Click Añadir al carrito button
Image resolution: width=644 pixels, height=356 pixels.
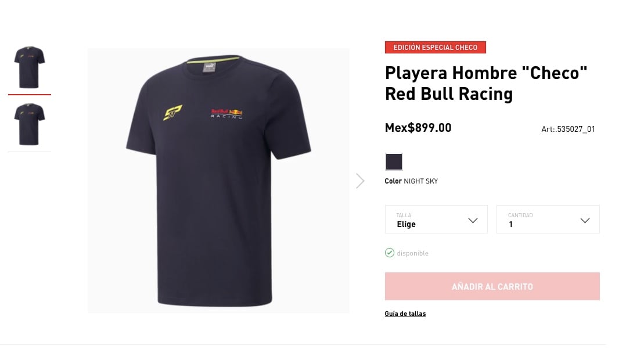pyautogui.click(x=492, y=286)
